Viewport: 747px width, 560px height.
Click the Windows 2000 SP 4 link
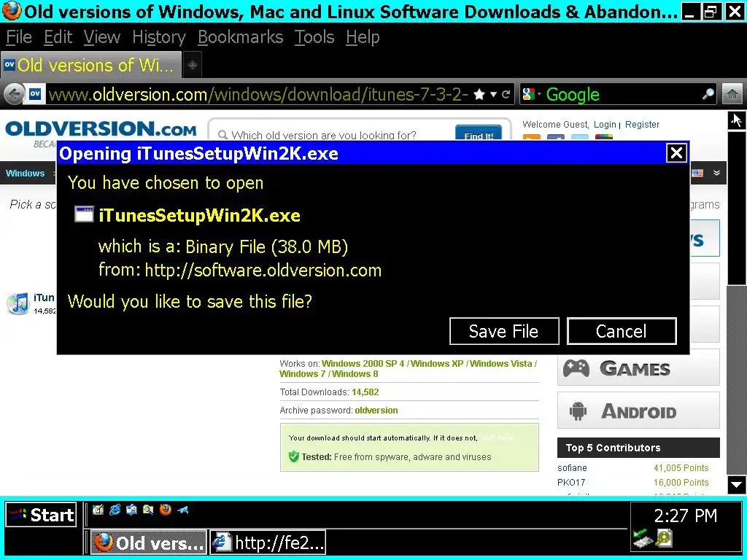[363, 363]
